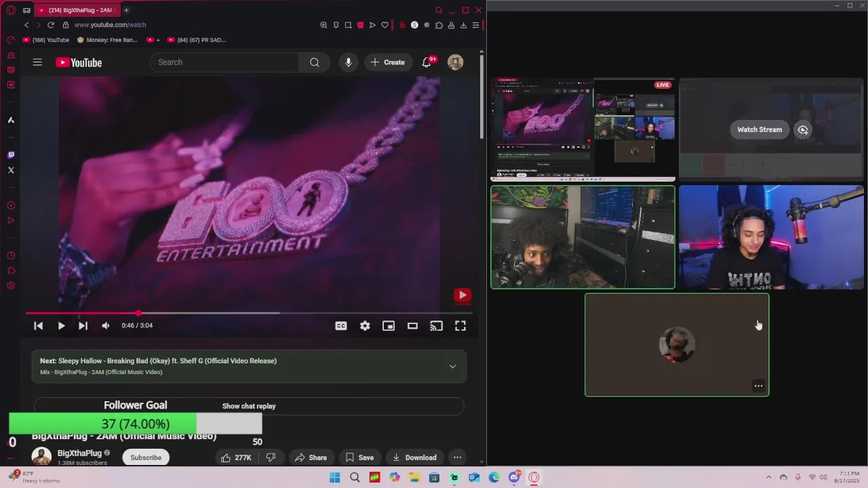This screenshot has width=868, height=488.
Task: Open Discord from the taskbar
Action: point(514,477)
